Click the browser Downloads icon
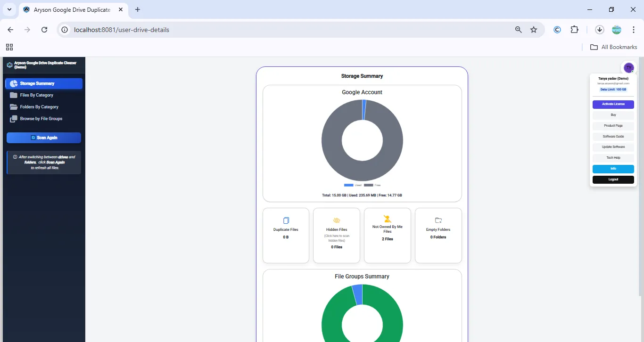644x342 pixels. (x=600, y=30)
